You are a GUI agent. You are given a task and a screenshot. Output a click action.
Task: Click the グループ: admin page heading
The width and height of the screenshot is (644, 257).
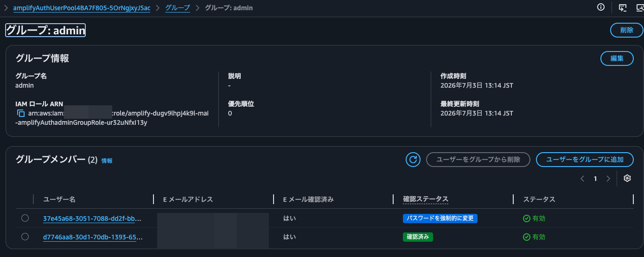pos(45,30)
